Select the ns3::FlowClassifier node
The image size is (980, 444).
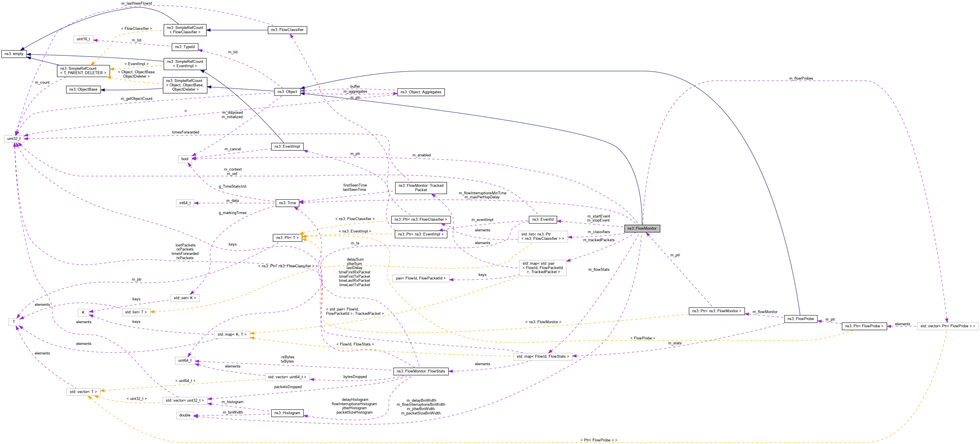[287, 30]
